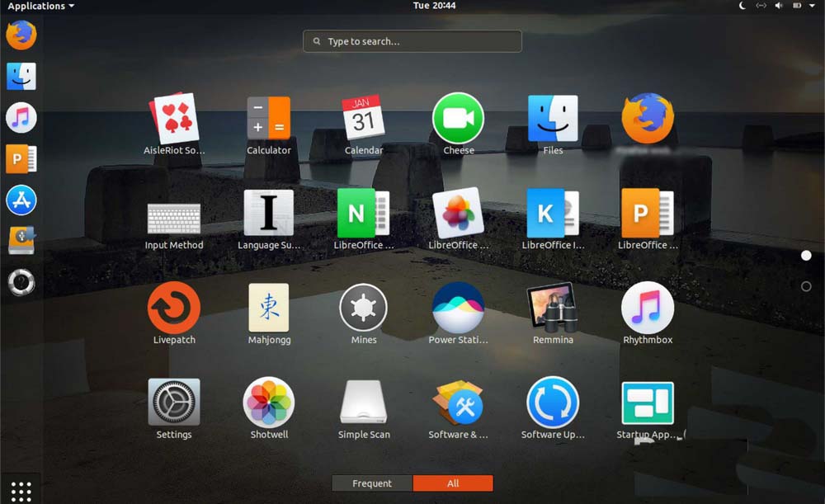Select the second page indicator dot
The image size is (825, 504).
tap(806, 286)
